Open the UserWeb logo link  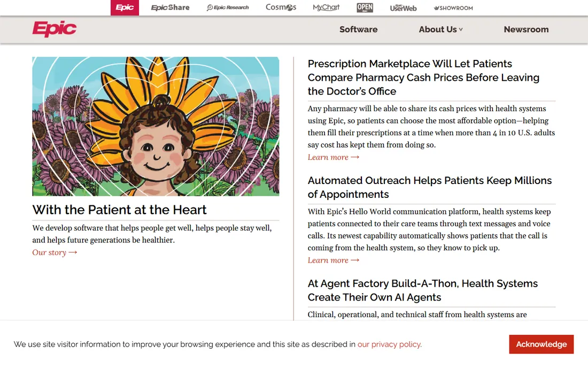point(403,8)
